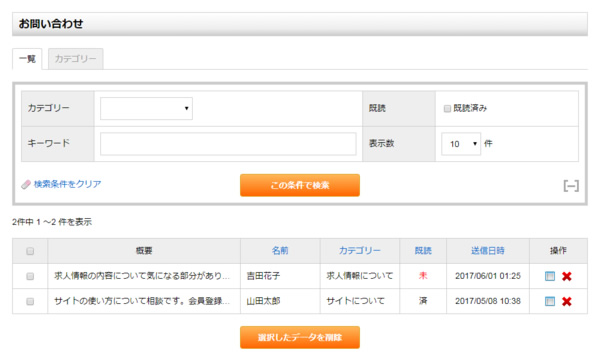Viewport: 600px width, 361px height.
Task: Click date cell 2017/06/01 01:25
Action: tap(488, 276)
